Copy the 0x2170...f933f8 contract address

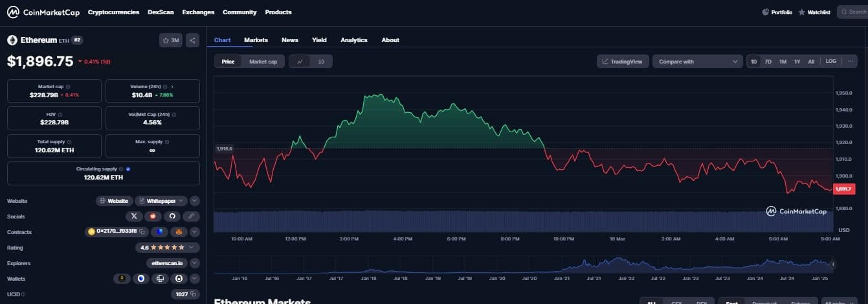pos(142,232)
